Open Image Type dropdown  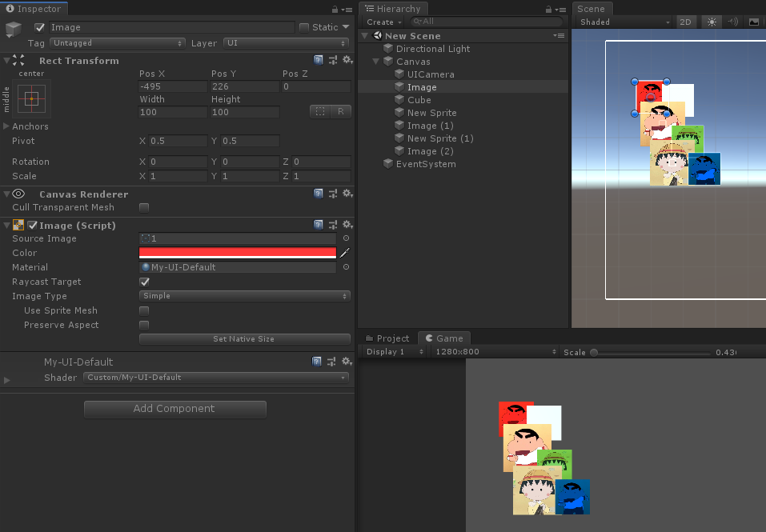click(245, 296)
